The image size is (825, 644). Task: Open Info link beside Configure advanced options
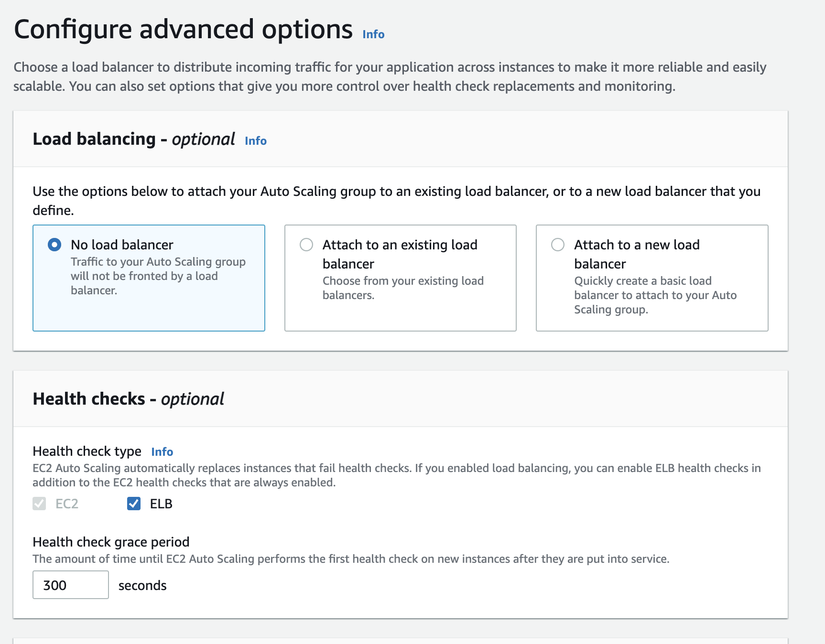click(373, 34)
